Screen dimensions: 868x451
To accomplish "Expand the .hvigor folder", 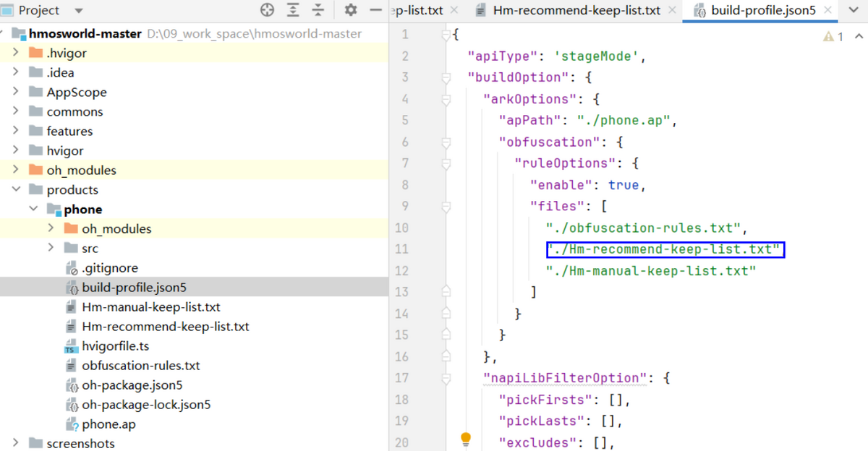I will click(x=16, y=53).
